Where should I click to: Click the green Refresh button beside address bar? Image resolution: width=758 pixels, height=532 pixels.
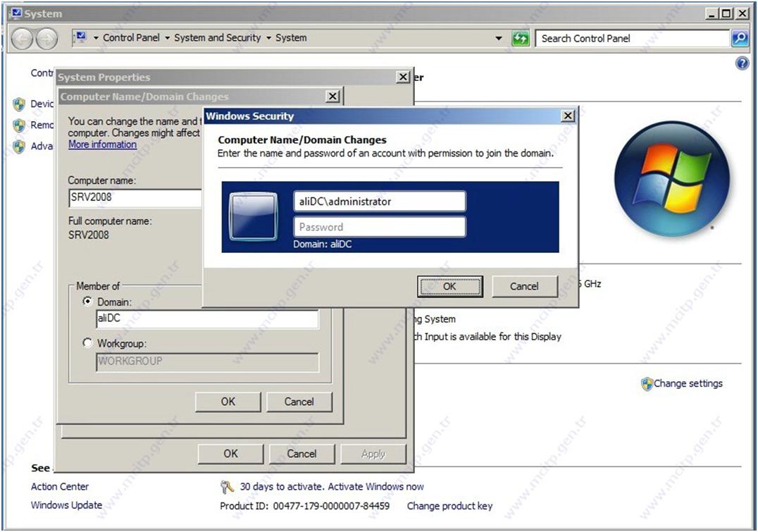[520, 38]
